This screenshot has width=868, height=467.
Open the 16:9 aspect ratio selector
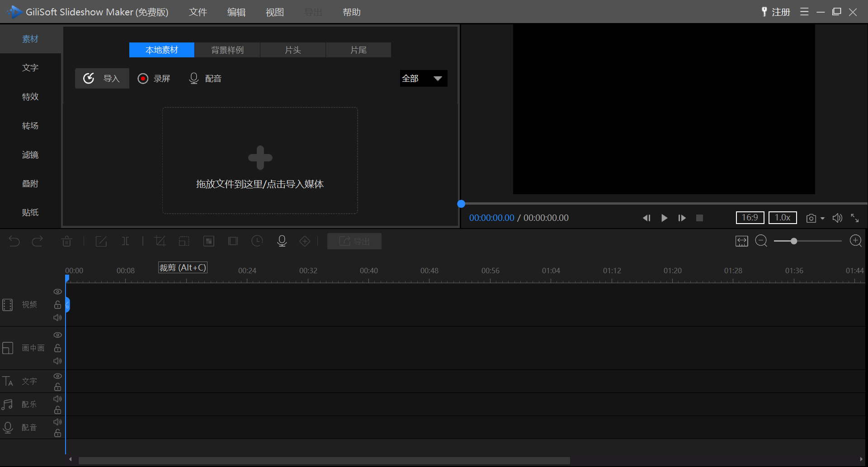coord(750,218)
